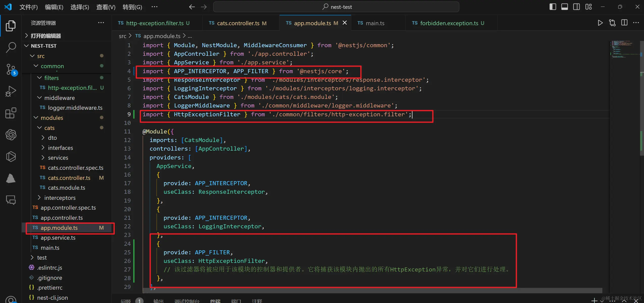
Task: Open more editor actions ellipsis
Action: (636, 23)
